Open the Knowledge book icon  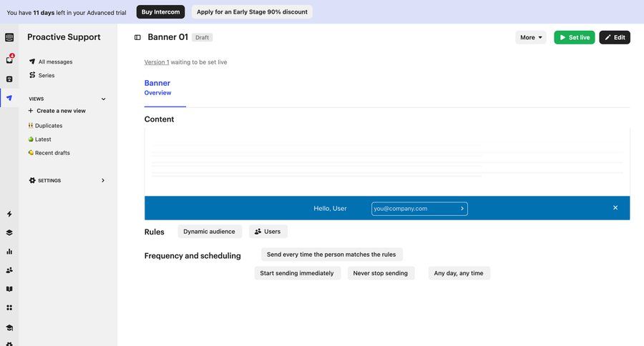(x=9, y=289)
